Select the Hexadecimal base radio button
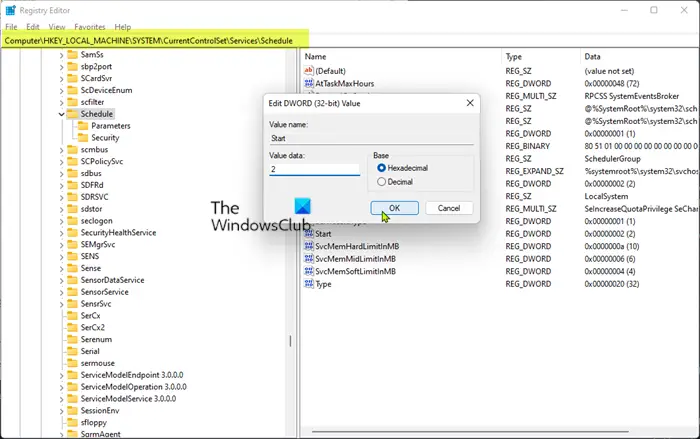Screen dimensions: 700x439 tap(381, 168)
